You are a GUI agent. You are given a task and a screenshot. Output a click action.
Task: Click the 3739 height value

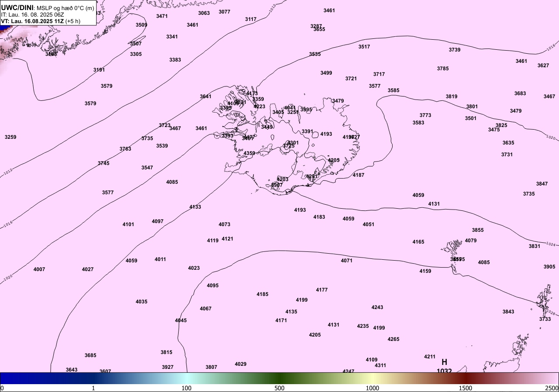(455, 50)
